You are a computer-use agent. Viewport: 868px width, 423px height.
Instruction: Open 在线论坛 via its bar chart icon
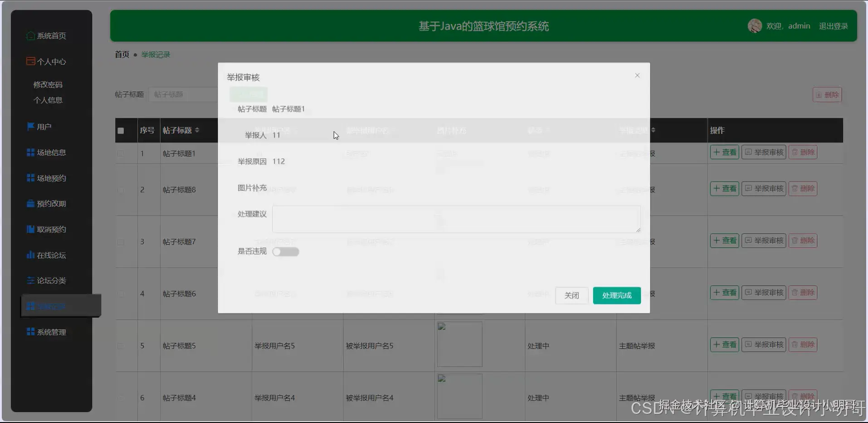coord(30,255)
